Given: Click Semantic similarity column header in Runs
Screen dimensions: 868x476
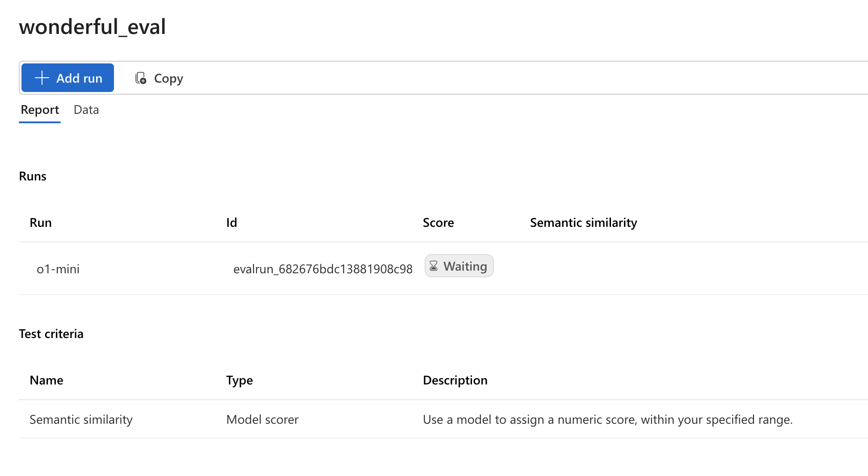Looking at the screenshot, I should pyautogui.click(x=583, y=222).
